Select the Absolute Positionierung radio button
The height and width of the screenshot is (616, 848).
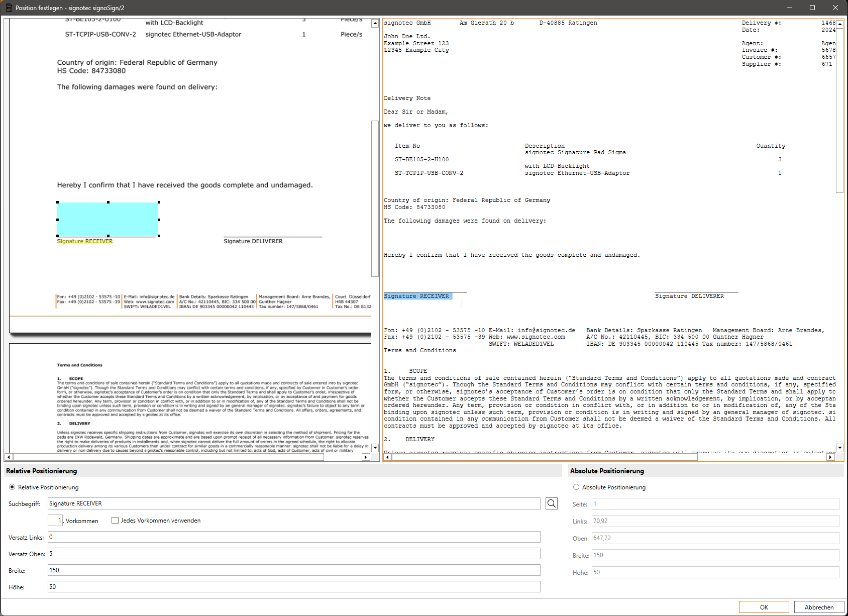click(x=576, y=487)
